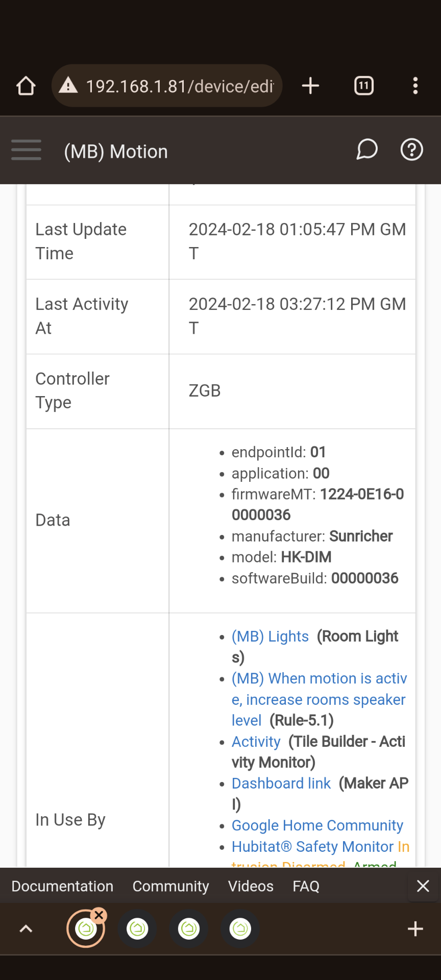Switch to the second Hubitat tab thumbnail

[138, 929]
